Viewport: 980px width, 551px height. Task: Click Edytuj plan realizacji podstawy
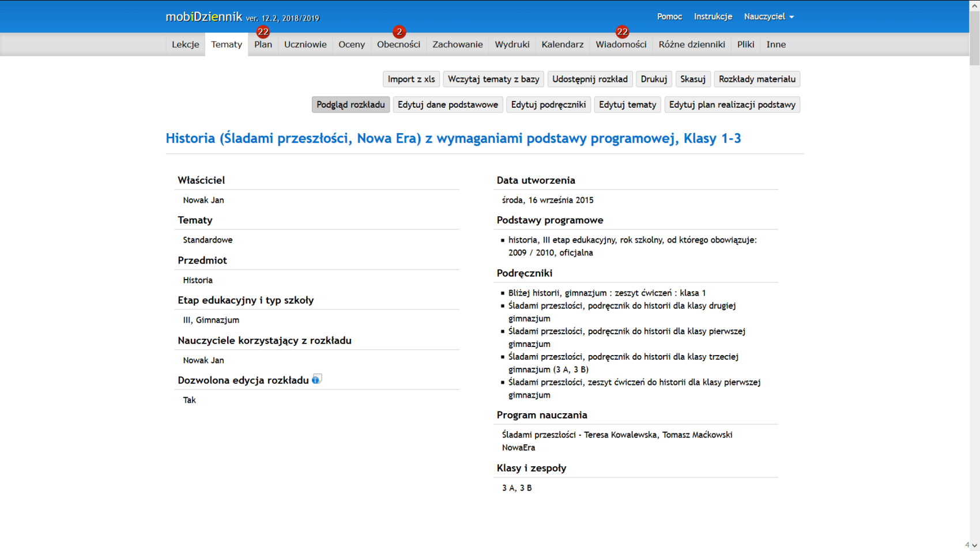click(732, 104)
